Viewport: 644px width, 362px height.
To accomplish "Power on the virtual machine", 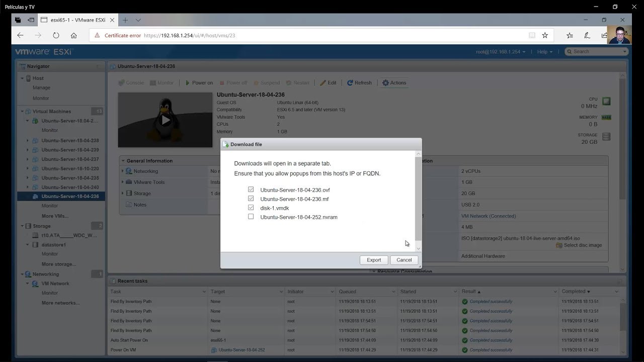I will pos(198,83).
